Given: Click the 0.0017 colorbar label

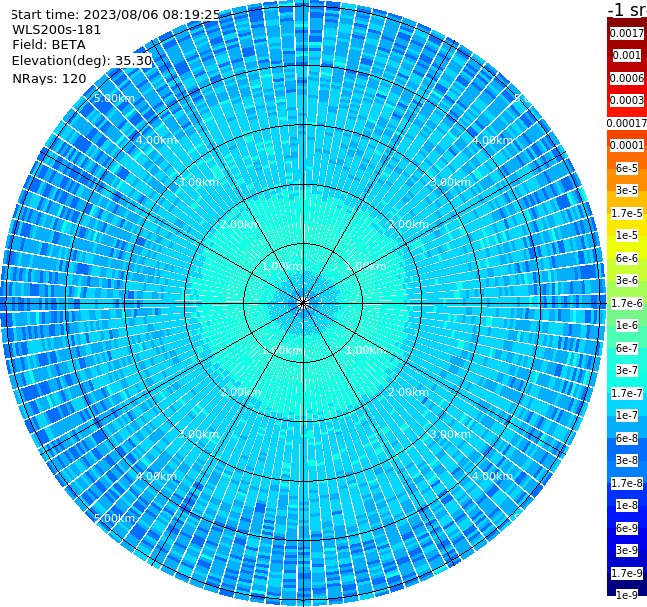Looking at the screenshot, I should tap(627, 33).
